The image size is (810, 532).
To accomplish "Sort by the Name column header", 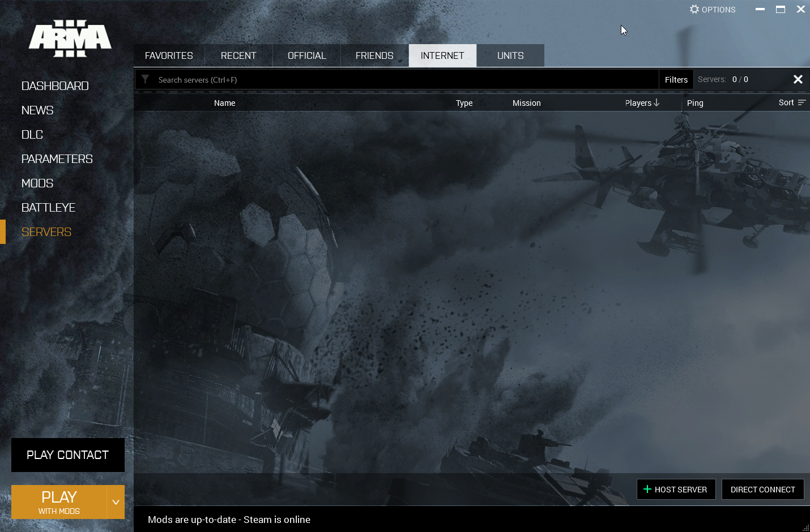I will [225, 103].
